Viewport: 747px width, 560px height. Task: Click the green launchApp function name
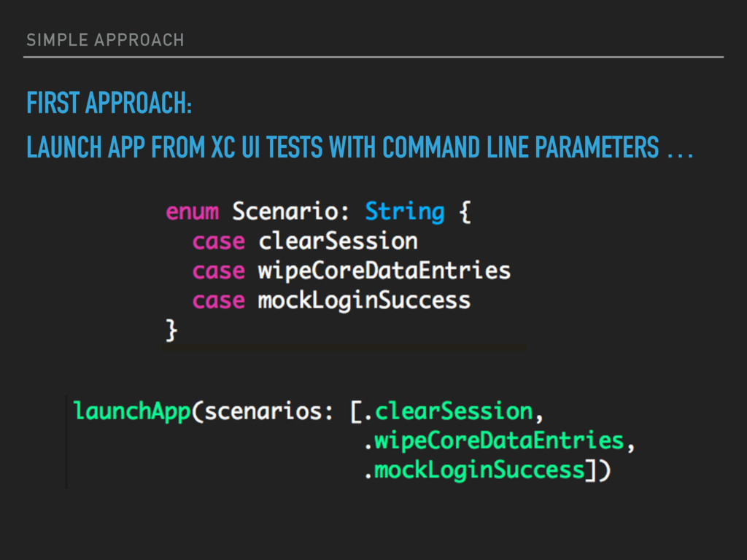point(132,412)
